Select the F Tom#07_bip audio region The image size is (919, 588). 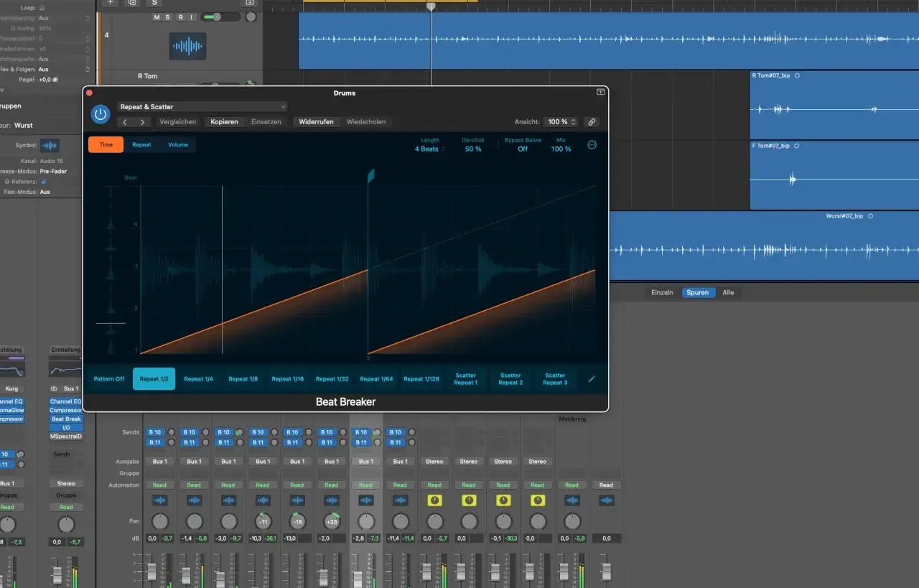[834, 176]
